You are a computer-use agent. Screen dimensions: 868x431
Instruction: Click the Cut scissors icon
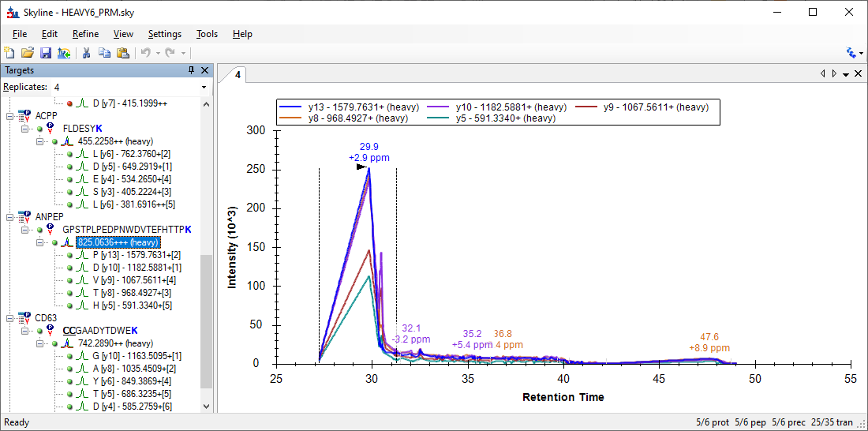pos(86,53)
